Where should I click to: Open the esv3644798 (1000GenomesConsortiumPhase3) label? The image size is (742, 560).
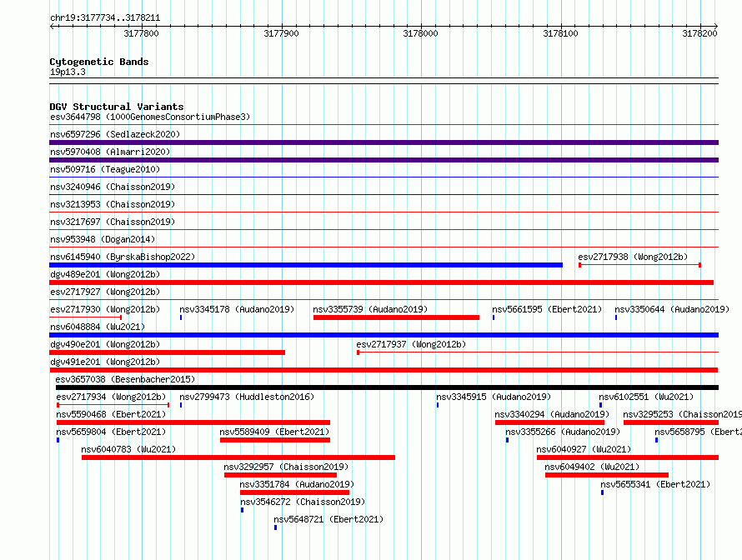click(x=149, y=117)
